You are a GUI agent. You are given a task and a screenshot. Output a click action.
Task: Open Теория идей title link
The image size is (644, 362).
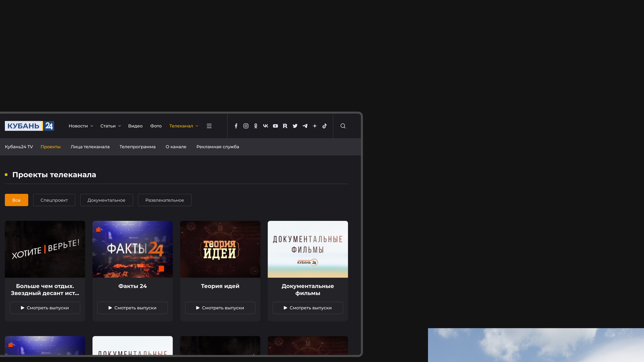(x=220, y=286)
